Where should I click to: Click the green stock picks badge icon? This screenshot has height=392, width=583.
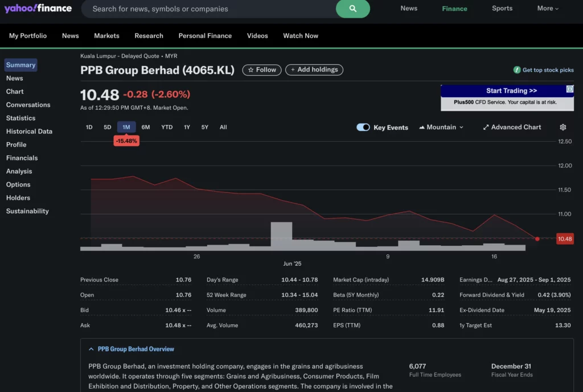pos(516,70)
